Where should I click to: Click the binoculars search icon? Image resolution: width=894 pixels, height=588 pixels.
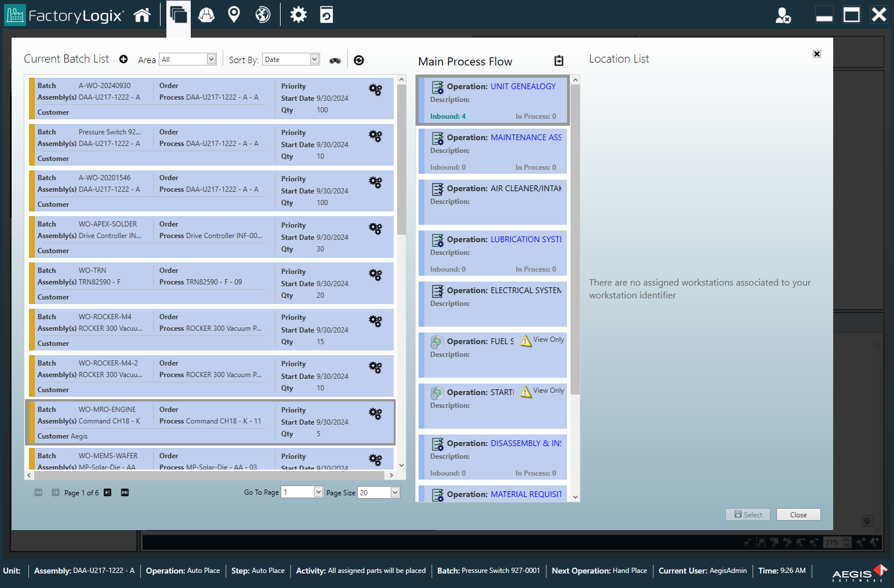335,59
